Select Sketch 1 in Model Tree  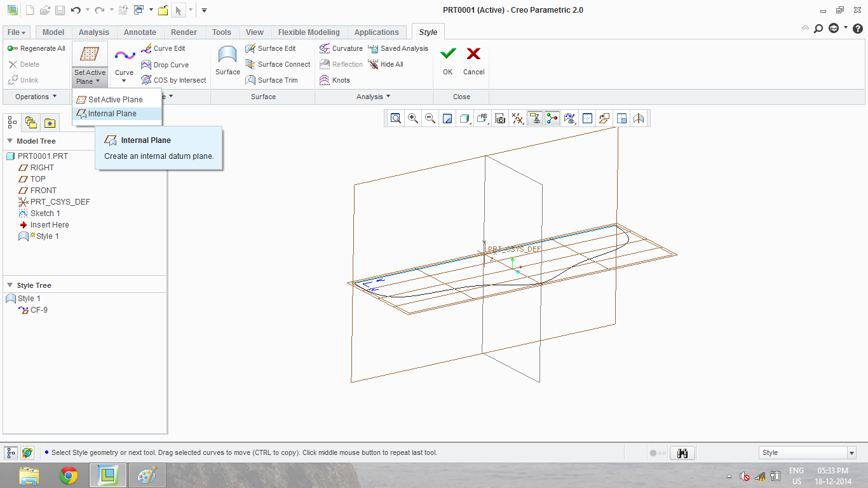(x=39, y=213)
